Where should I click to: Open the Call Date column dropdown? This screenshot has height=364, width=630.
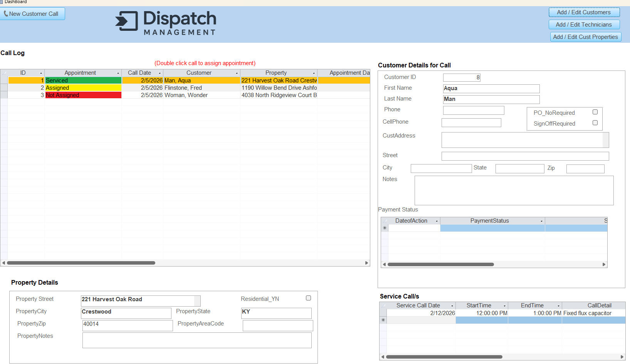[160, 73]
